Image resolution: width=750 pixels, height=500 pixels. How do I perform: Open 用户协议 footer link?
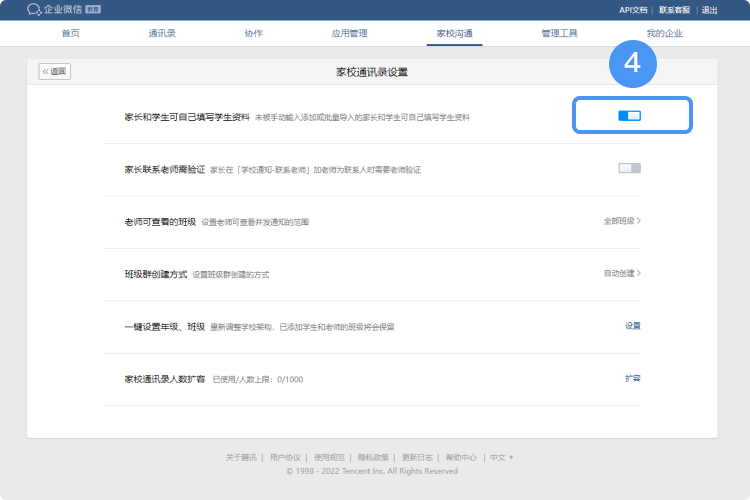(x=285, y=457)
